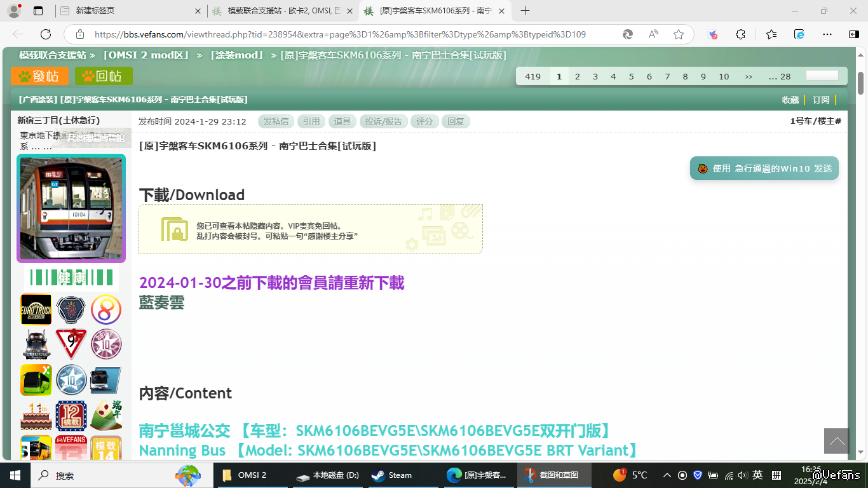Click the 藍奏雲 download link
Image resolution: width=868 pixels, height=488 pixels.
coord(161,302)
